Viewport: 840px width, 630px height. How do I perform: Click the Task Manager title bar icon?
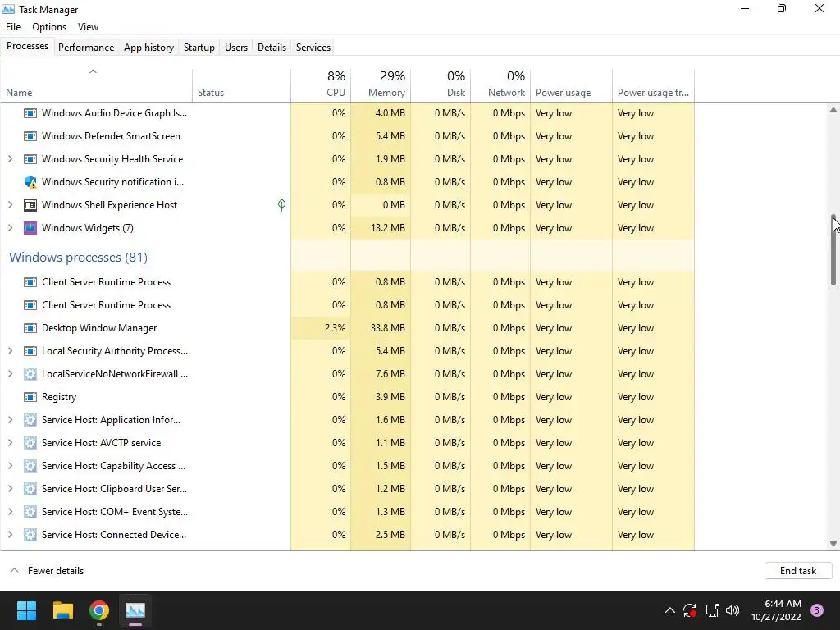[x=8, y=9]
